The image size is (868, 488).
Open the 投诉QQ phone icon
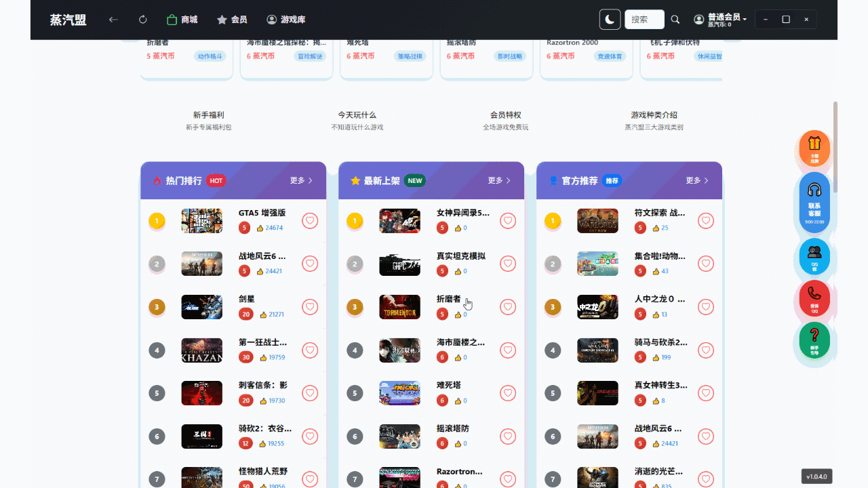click(814, 298)
